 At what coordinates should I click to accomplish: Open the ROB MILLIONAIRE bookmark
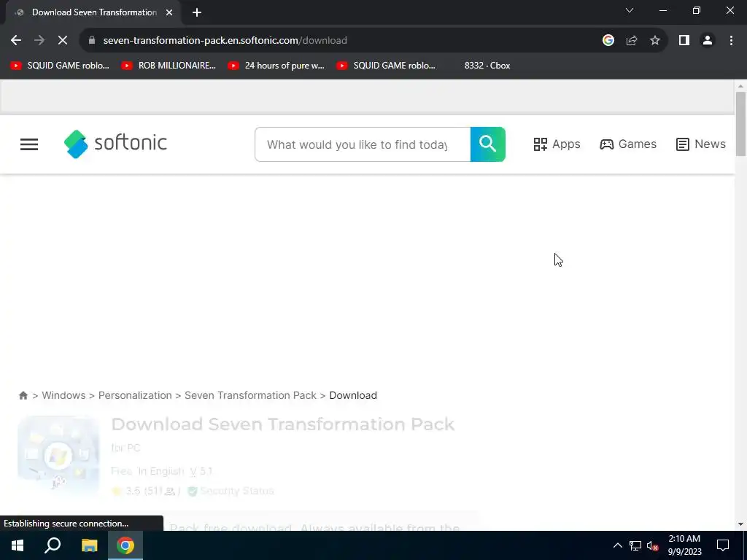[x=169, y=66]
